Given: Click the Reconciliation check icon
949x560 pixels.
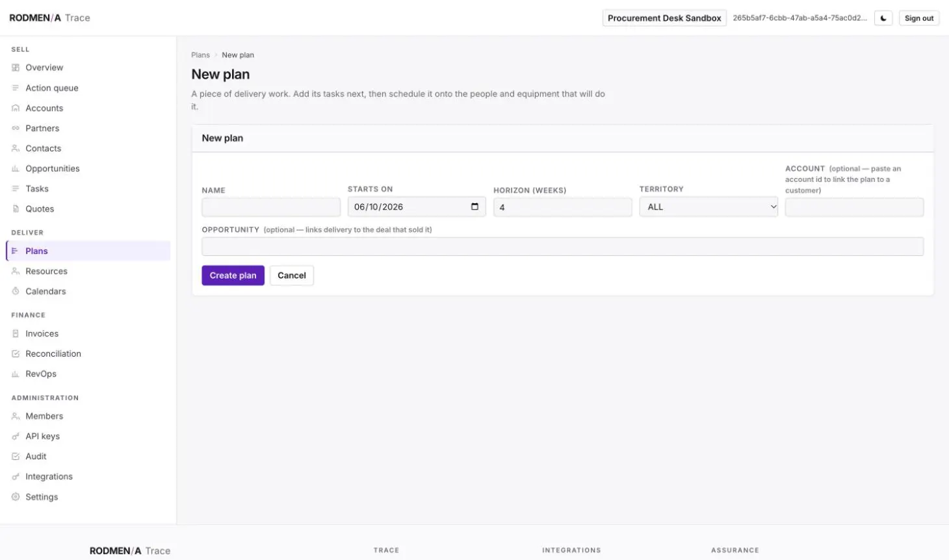Looking at the screenshot, I should (16, 353).
